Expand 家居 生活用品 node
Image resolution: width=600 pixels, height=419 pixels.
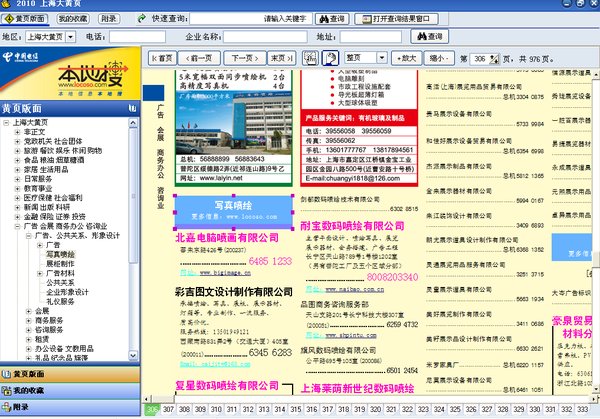click(17, 170)
